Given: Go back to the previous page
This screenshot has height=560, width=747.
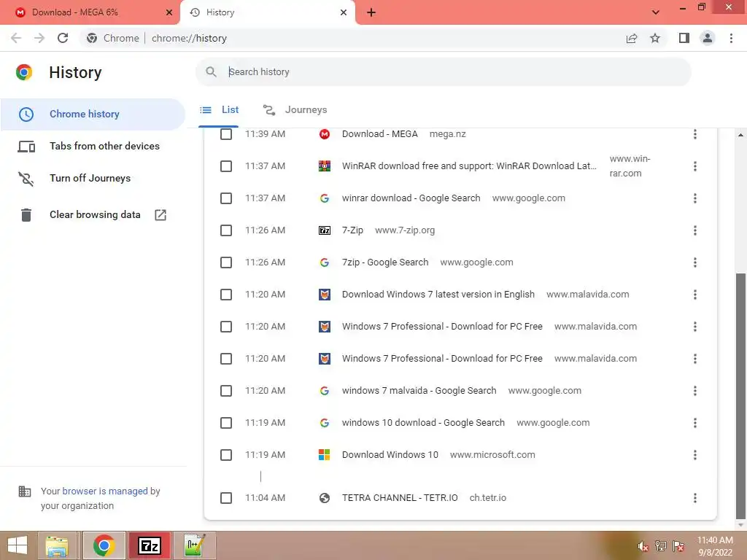Looking at the screenshot, I should point(16,38).
